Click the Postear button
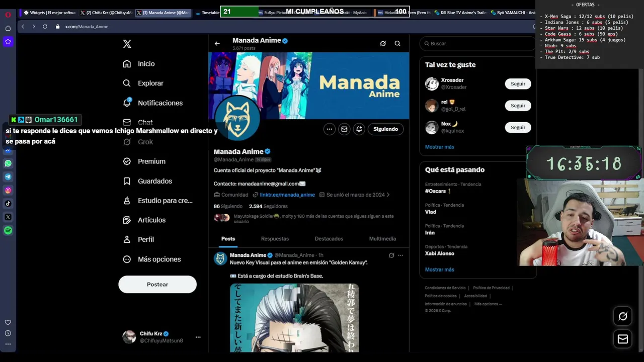Screen dimensions: 644x362 tap(157, 284)
